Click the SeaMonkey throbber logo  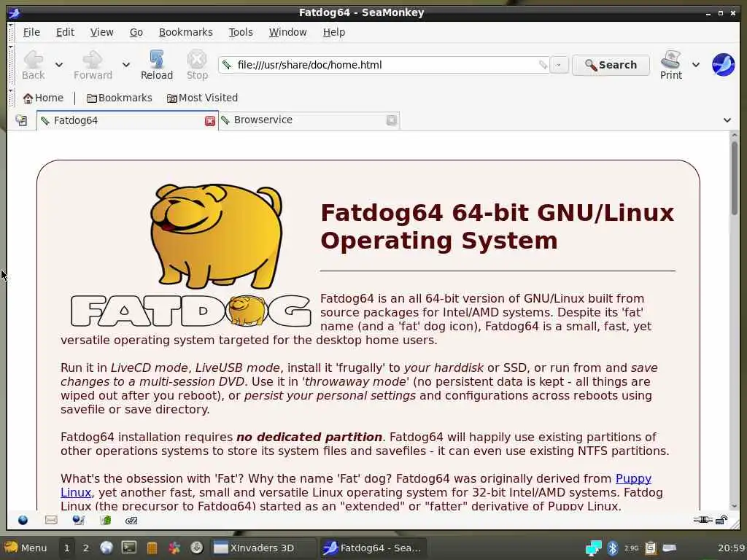723,65
